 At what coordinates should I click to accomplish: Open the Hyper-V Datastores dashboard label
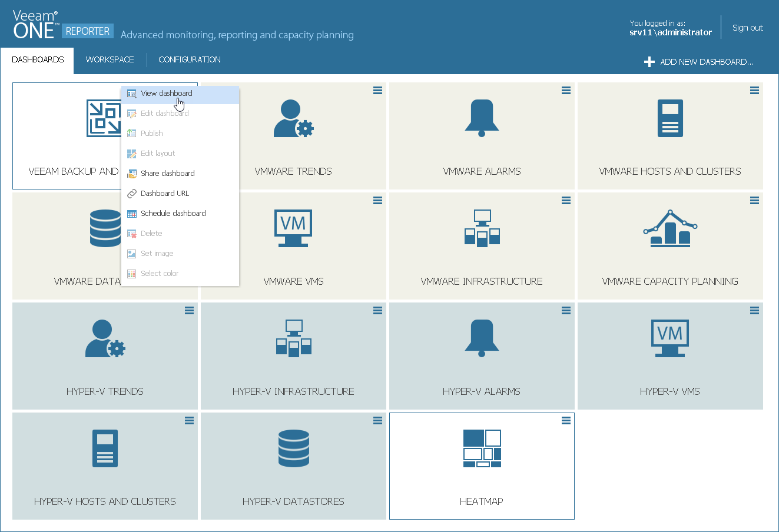pyautogui.click(x=293, y=502)
